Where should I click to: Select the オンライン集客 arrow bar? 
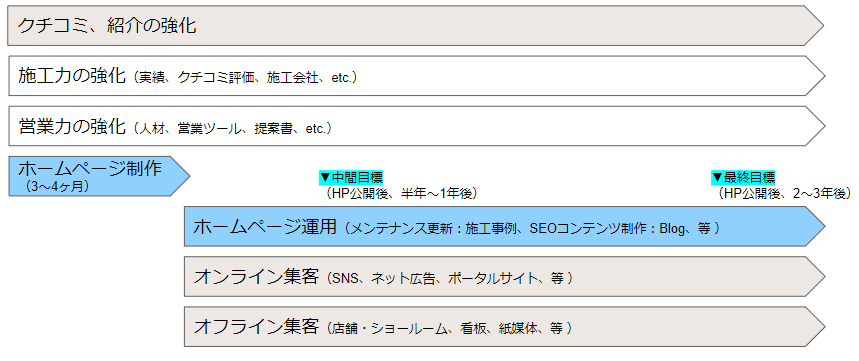pyautogui.click(x=505, y=277)
